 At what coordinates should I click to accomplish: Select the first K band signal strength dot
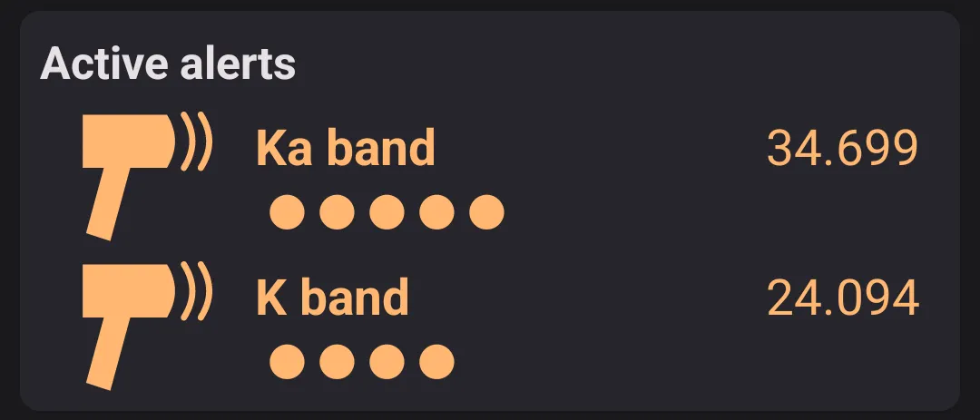(288, 362)
